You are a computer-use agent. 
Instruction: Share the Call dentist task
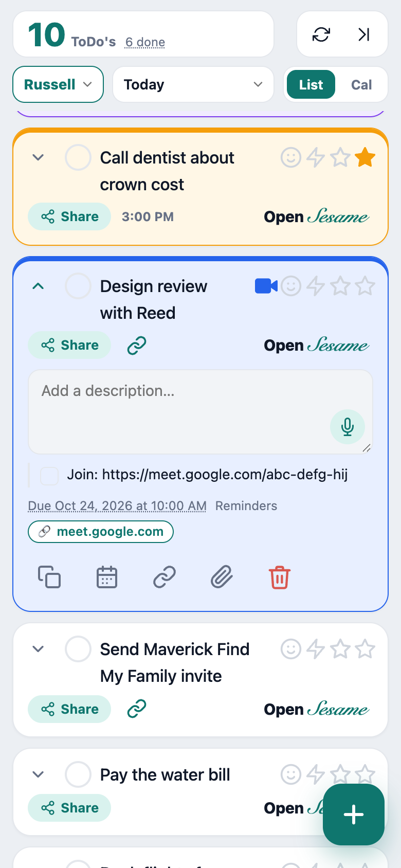(x=69, y=216)
